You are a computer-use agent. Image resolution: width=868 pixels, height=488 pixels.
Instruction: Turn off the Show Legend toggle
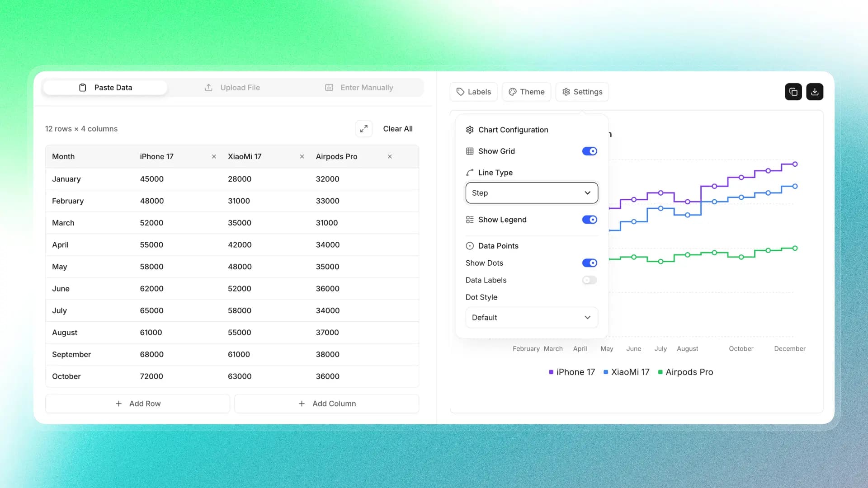589,220
